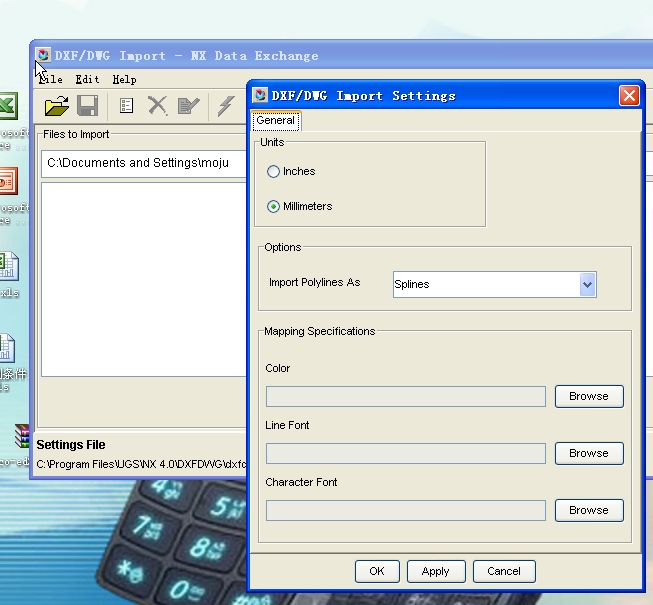Click the Line Font mapping file field

[x=406, y=453]
